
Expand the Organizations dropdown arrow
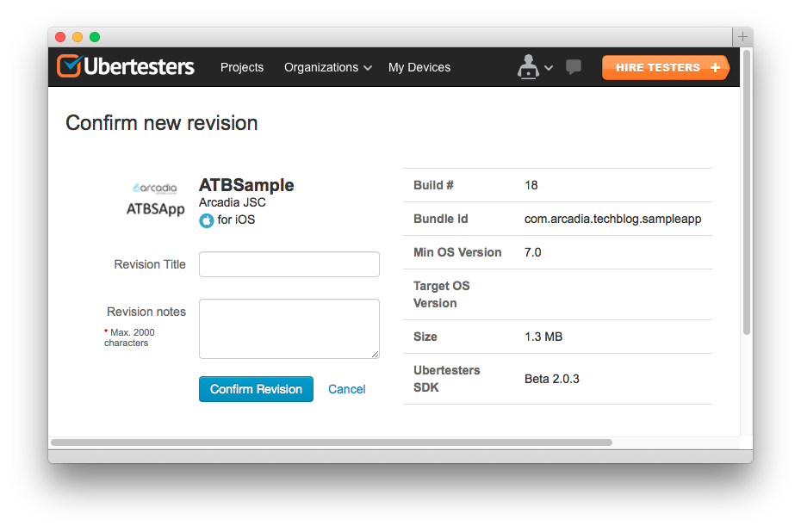(368, 68)
